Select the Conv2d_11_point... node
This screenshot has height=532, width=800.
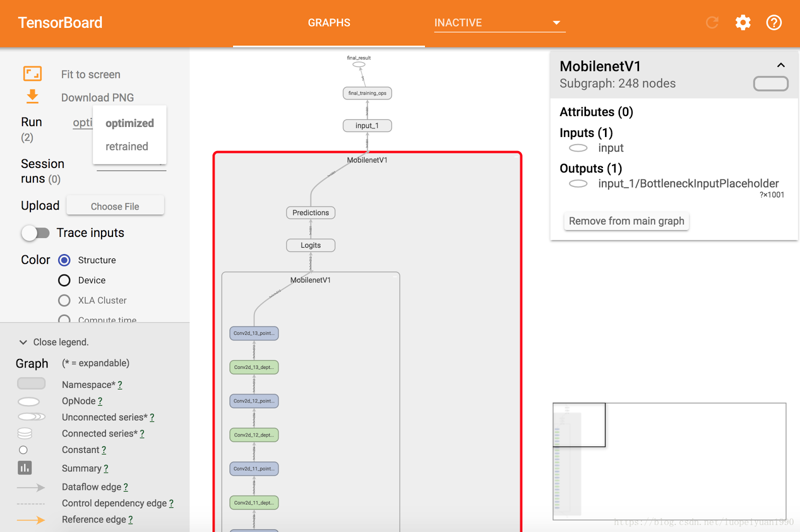pos(254,469)
